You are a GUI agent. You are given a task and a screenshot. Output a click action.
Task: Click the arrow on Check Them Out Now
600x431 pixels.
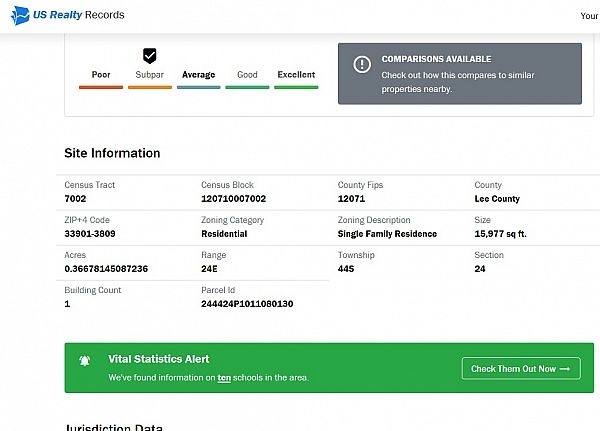coord(565,369)
